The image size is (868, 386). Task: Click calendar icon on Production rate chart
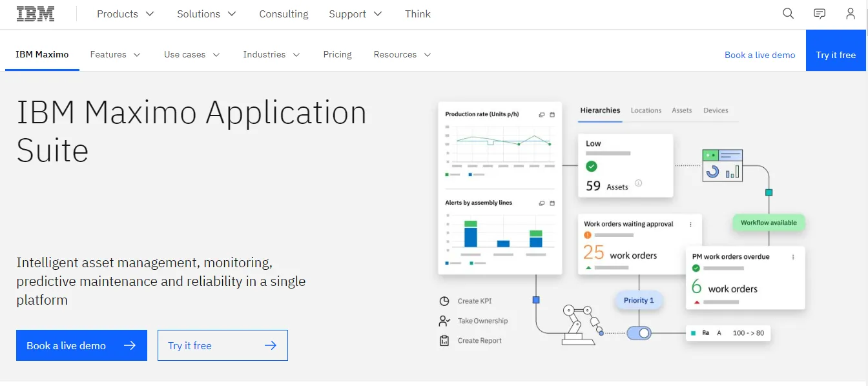pos(552,115)
